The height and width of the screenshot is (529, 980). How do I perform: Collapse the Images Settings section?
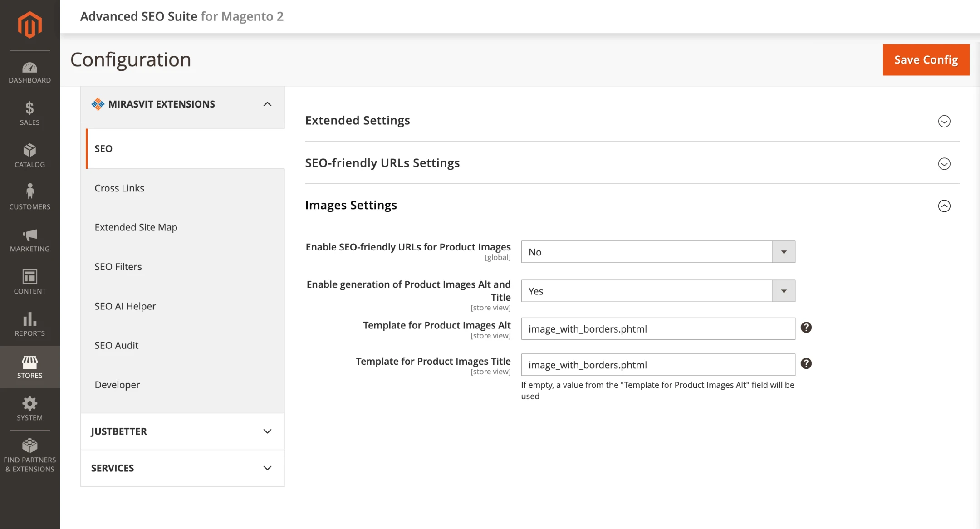(x=944, y=206)
